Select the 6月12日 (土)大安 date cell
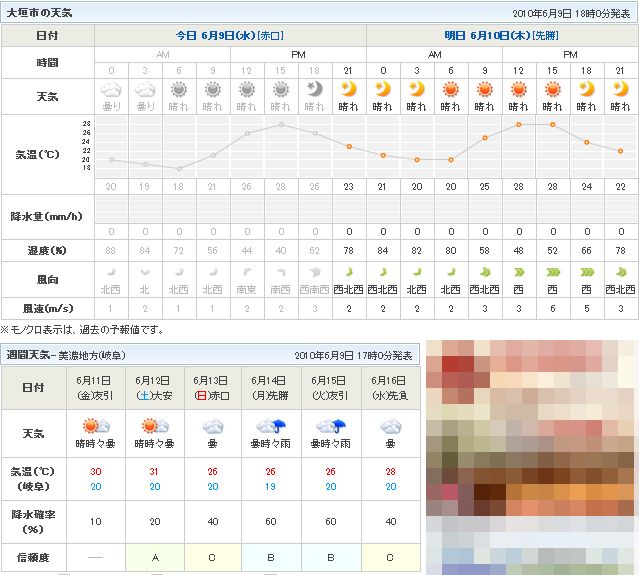639x575 pixels. (x=155, y=388)
